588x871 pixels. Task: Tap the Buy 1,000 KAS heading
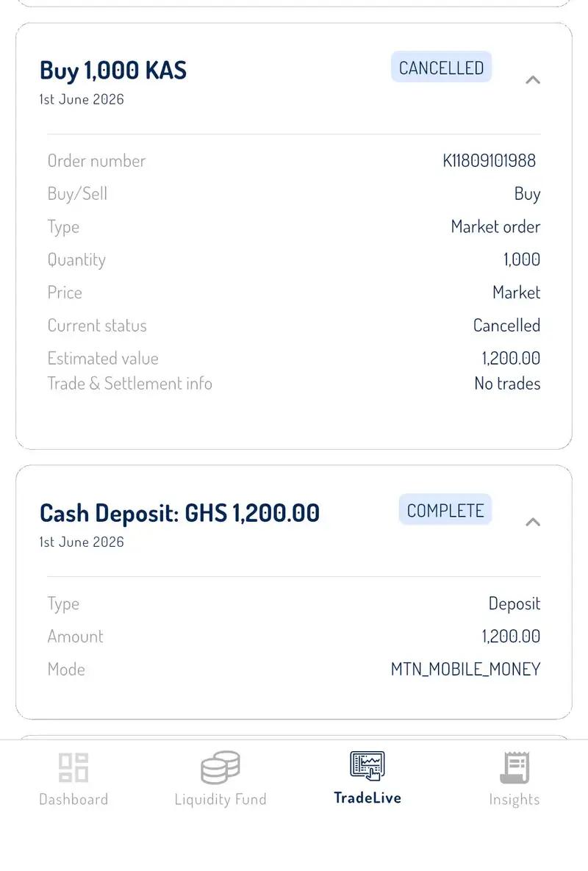point(113,71)
